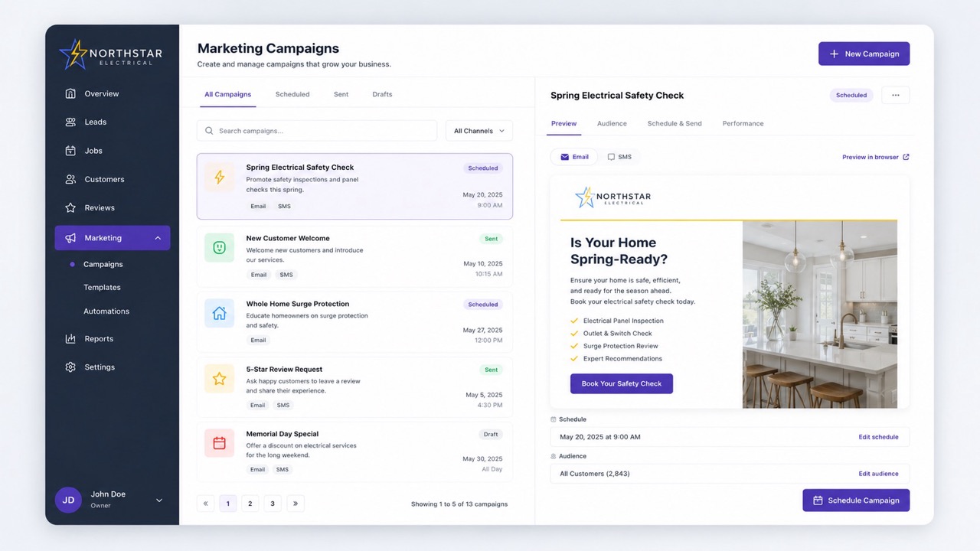
Task: Click the house icon of Whole Home Surge Protection
Action: tap(219, 313)
